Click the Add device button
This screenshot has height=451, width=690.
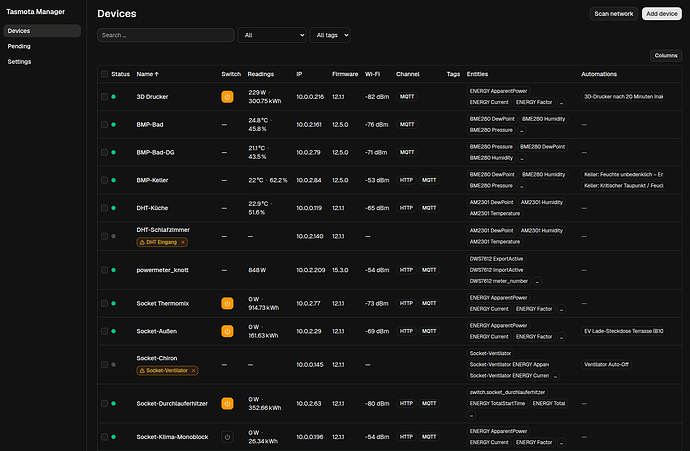661,14
